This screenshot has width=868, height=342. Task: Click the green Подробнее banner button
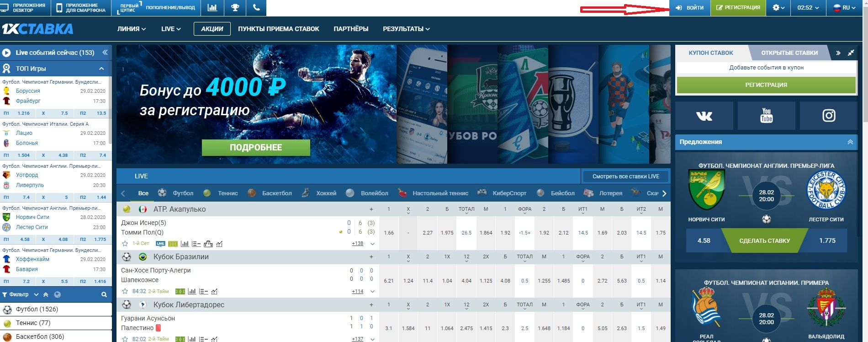(x=256, y=148)
